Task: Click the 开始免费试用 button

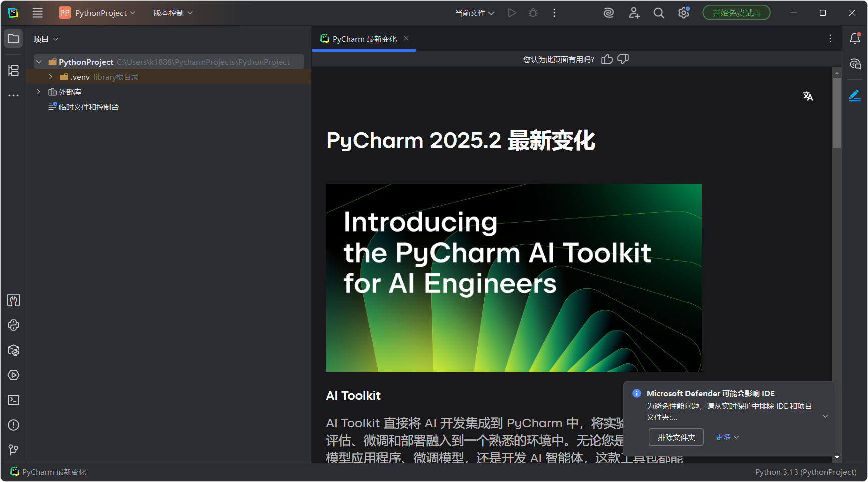Action: 736,13
